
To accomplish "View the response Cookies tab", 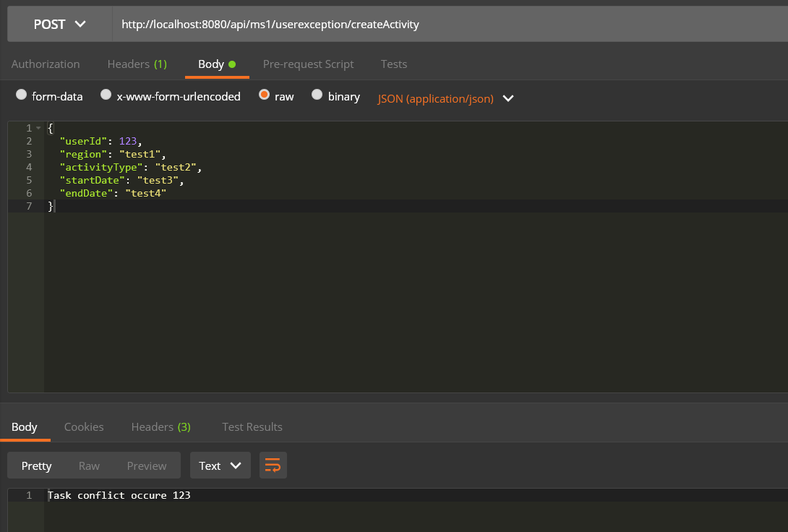I will (x=83, y=426).
